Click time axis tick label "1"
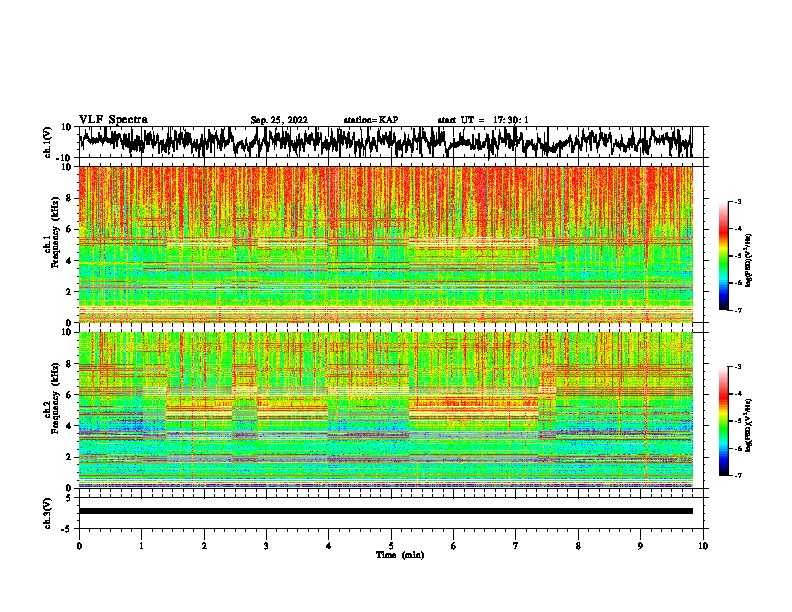Viewport: 792px width, 612px height. [x=141, y=546]
